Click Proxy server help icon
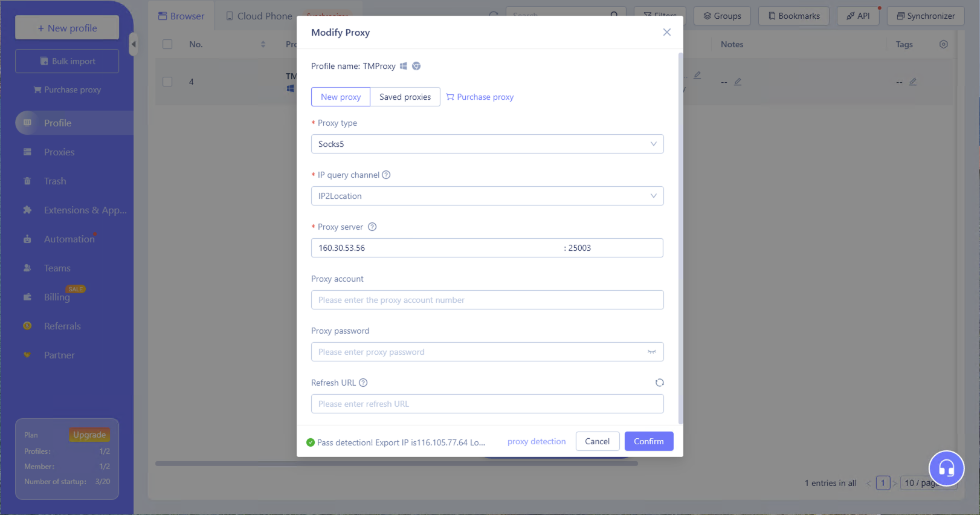Image resolution: width=980 pixels, height=515 pixels. pos(372,227)
